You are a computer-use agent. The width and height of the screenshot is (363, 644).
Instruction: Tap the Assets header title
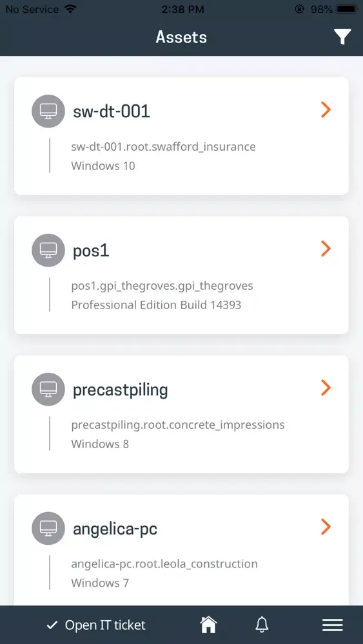point(181,37)
